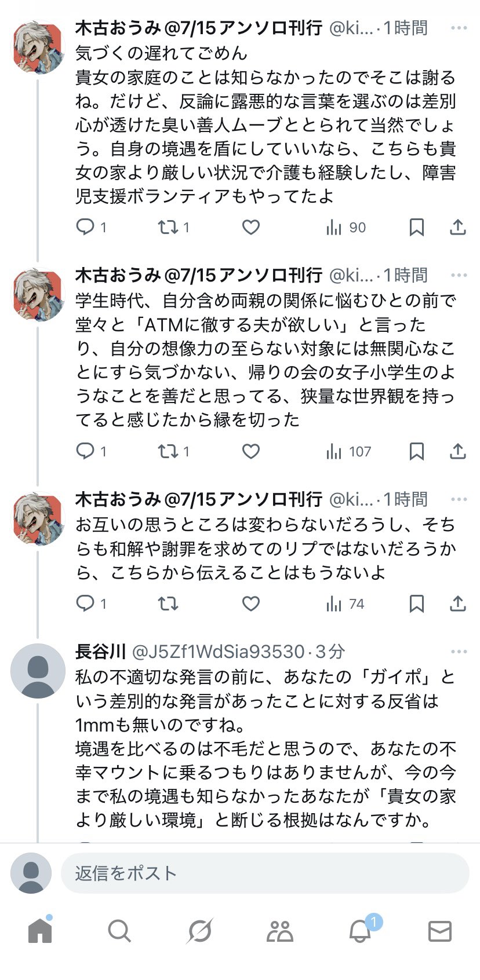Like the first tweet starting 気づくの遅れてごめん

(250, 227)
